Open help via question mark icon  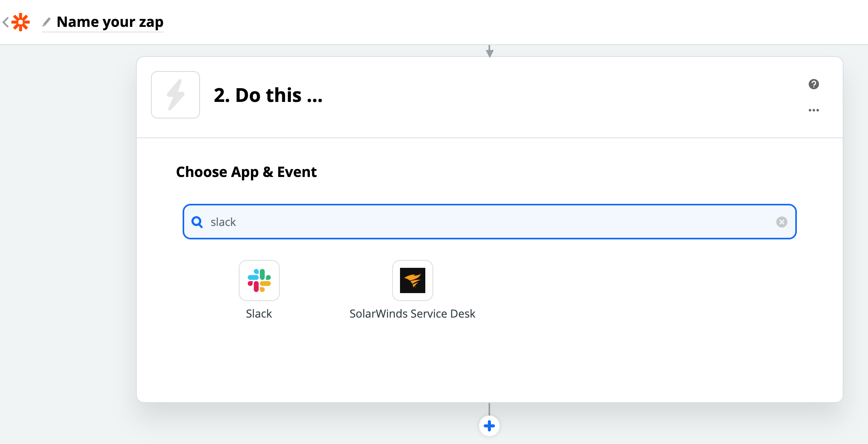click(813, 84)
